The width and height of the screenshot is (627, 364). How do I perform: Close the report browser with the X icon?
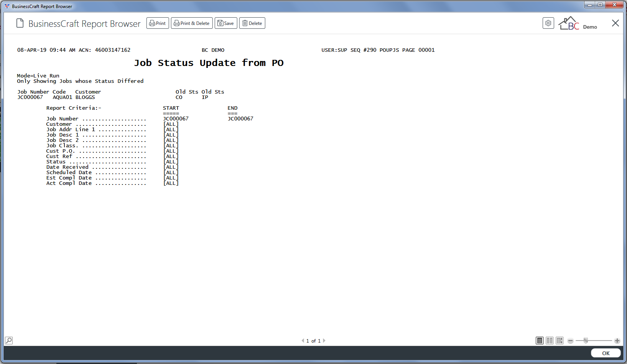click(x=615, y=23)
